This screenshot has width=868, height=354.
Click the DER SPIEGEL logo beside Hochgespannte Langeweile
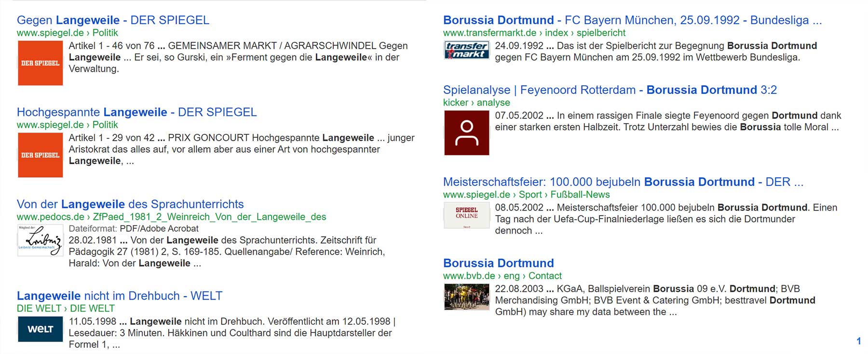coord(40,155)
